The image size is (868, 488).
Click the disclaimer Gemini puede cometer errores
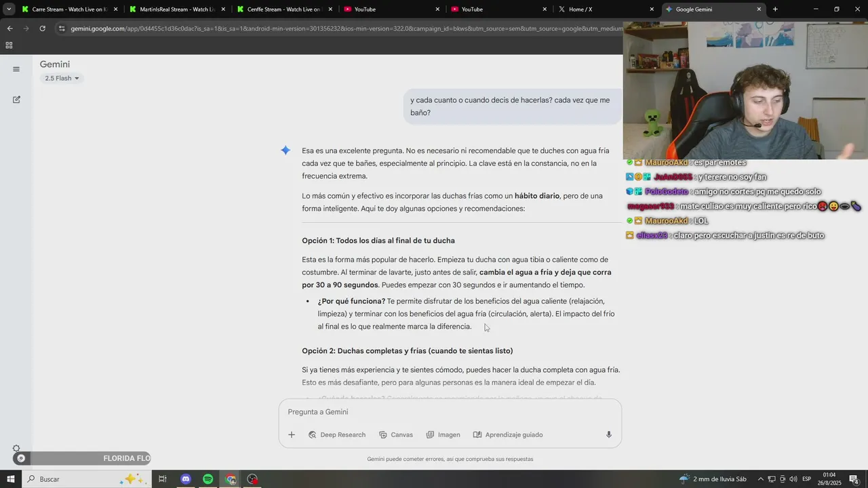tap(450, 459)
